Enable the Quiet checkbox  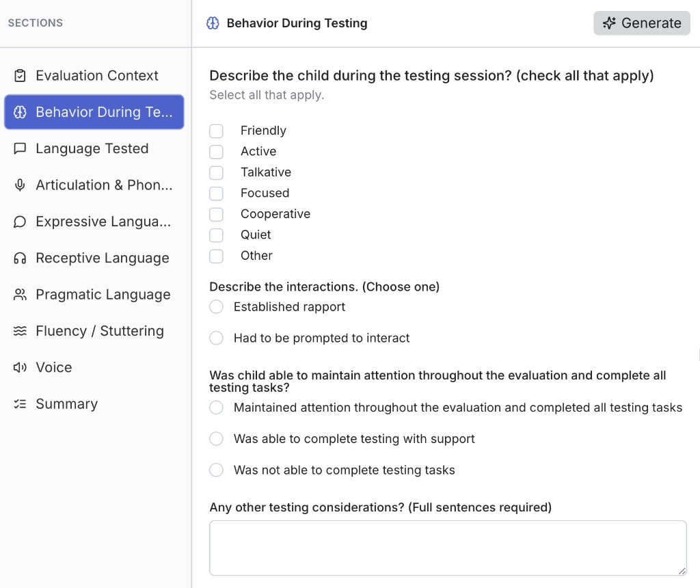[x=217, y=235]
